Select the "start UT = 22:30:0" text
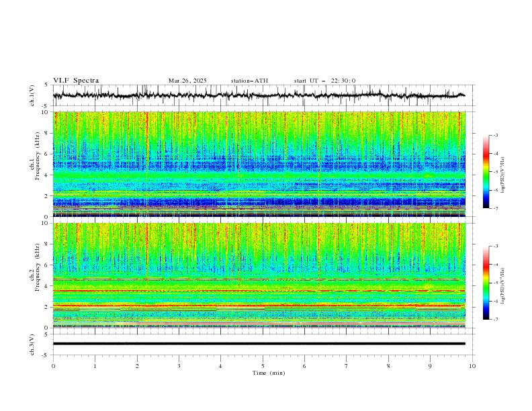 tap(324, 81)
